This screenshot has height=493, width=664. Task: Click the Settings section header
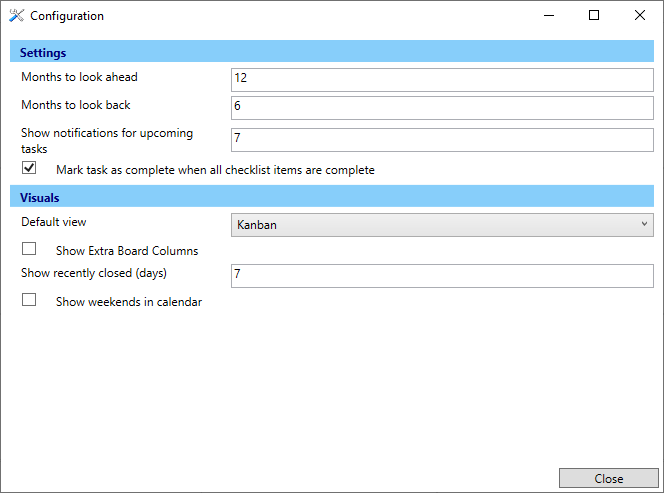tap(332, 51)
